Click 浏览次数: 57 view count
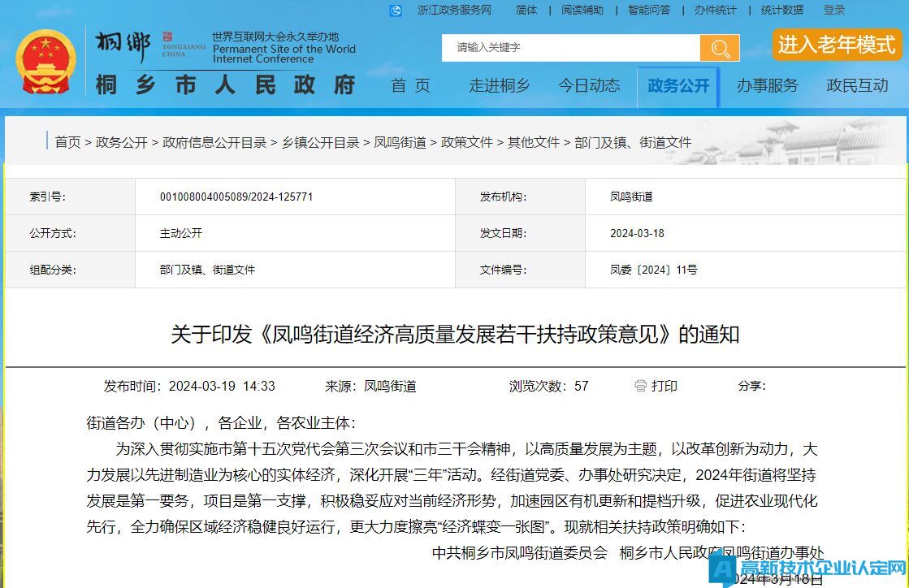The width and height of the screenshot is (909, 588). click(x=549, y=386)
